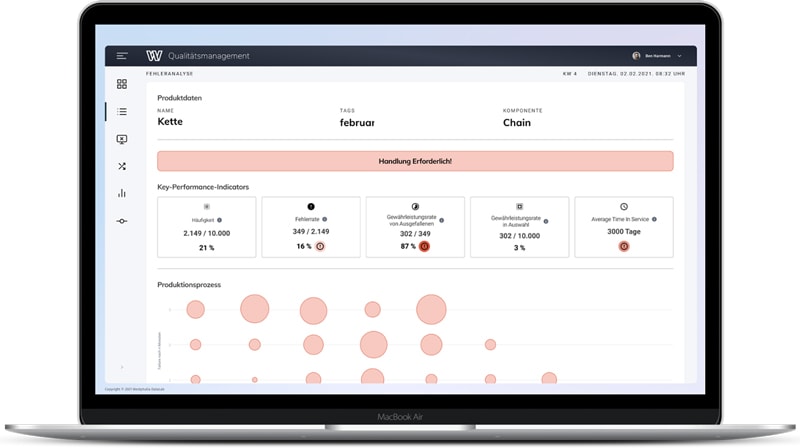The image size is (800, 448).
Task: Click the red alert icon next to 87 %
Action: click(424, 246)
